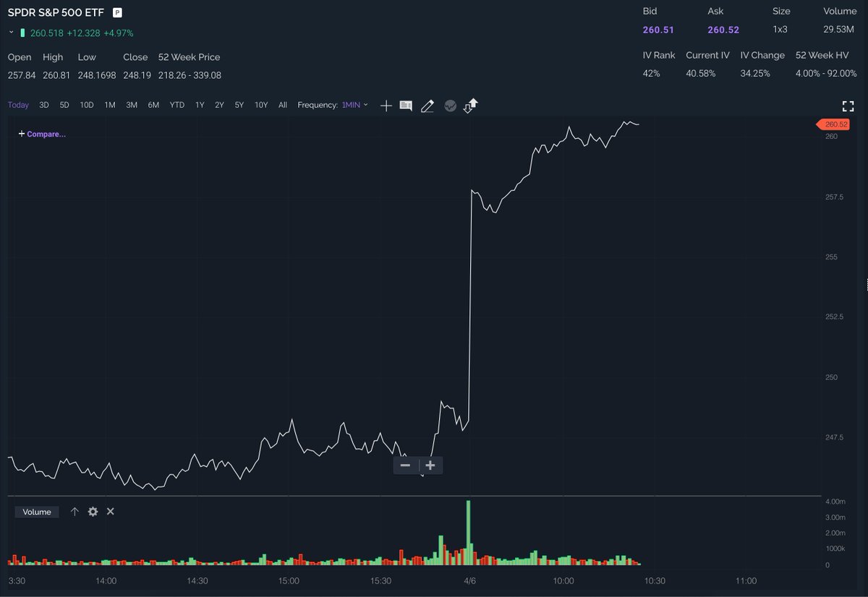The image size is (868, 597).
Task: Click the round chart-line indicator icon
Action: [450, 106]
